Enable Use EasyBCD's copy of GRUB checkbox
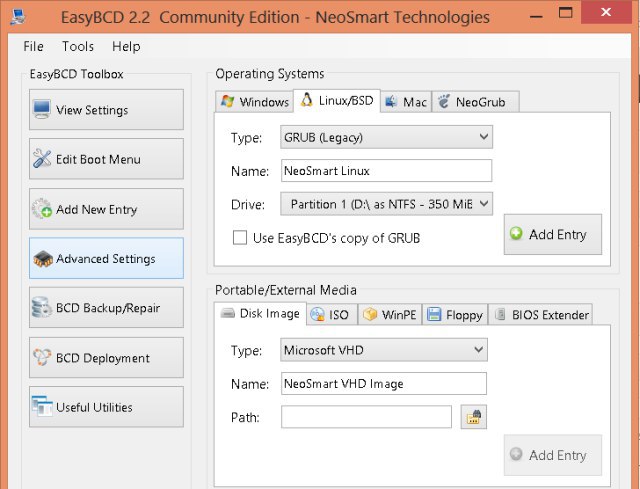 pos(240,238)
